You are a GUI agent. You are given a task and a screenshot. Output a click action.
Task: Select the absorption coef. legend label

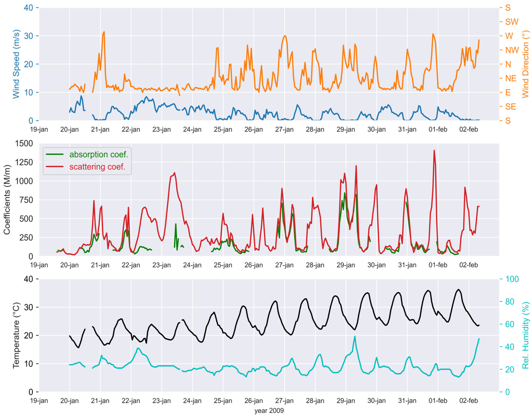point(98,154)
